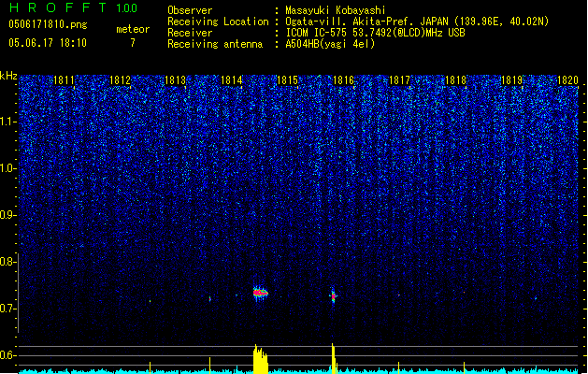Click the vertical meteor echo below 1816

coord(333,296)
